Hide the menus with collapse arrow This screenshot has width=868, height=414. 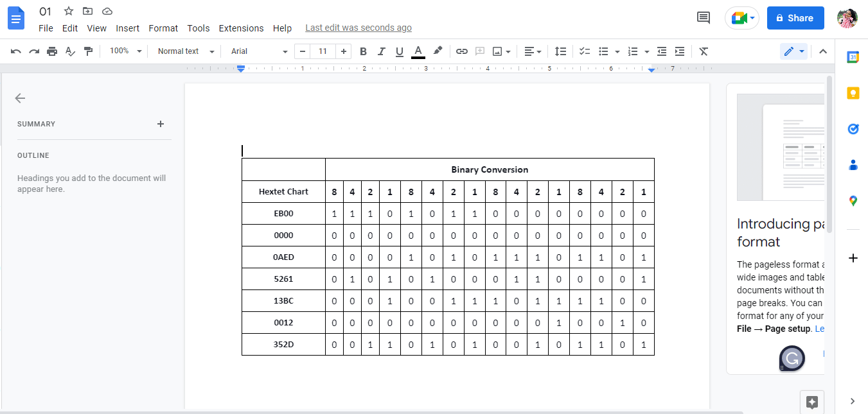tap(822, 51)
